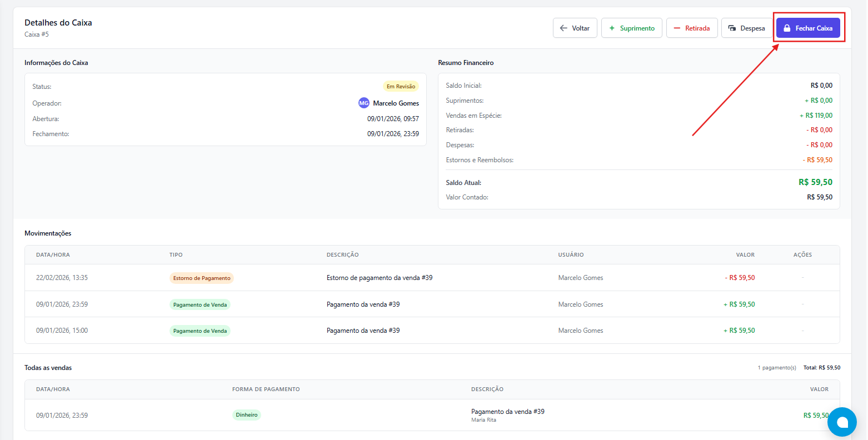868x440 pixels.
Task: Click the wallet icon on Despesa button
Action: 732,28
